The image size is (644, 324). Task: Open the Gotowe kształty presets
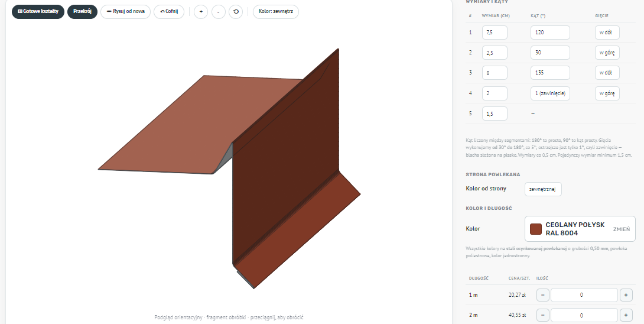point(38,11)
